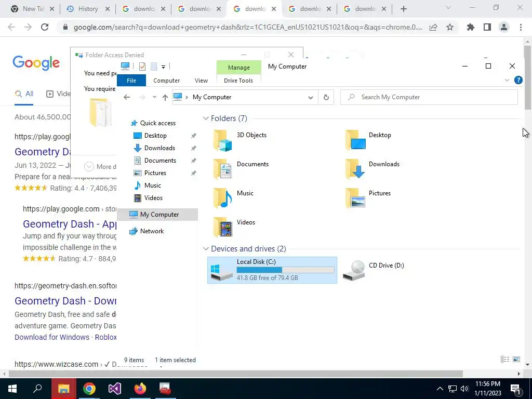The image size is (532, 399).
Task: Click Download for Windows link
Action: (52, 337)
